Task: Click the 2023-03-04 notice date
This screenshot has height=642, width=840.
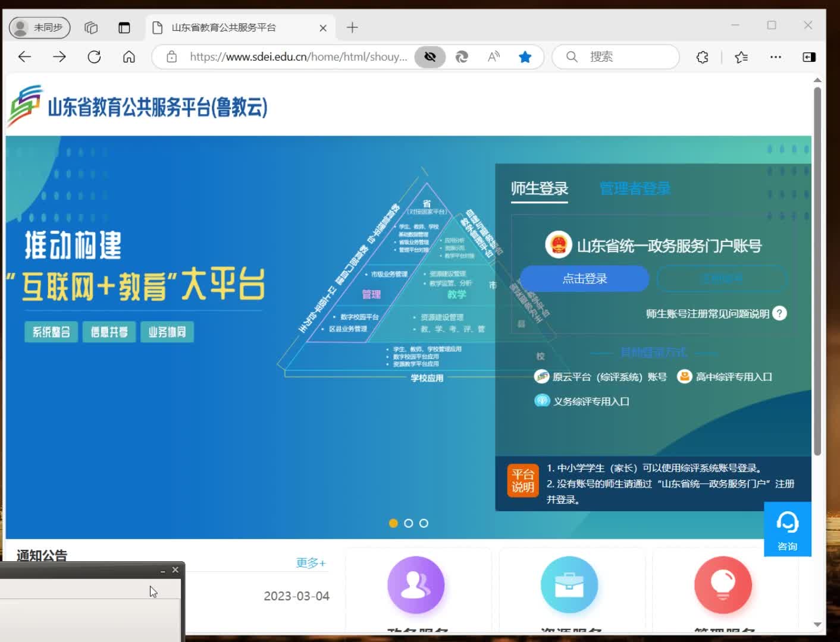Action: coord(296,596)
